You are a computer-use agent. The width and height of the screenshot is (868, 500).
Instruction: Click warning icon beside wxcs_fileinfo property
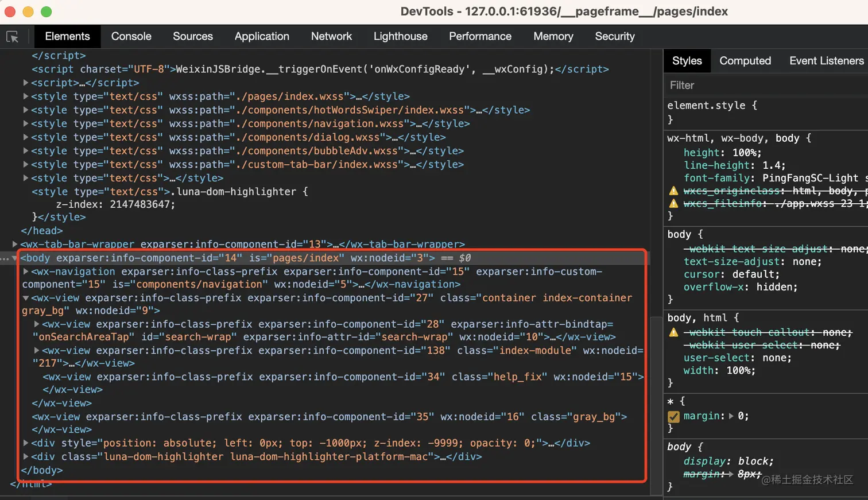point(674,203)
